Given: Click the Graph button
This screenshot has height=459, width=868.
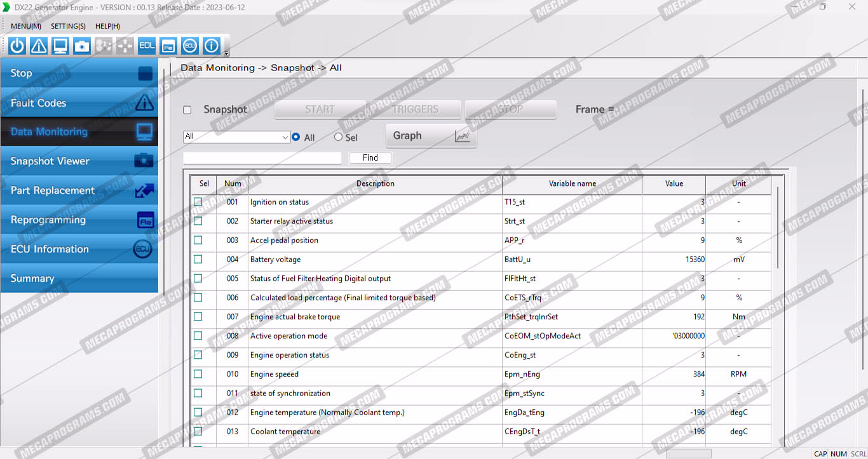Looking at the screenshot, I should coord(431,136).
